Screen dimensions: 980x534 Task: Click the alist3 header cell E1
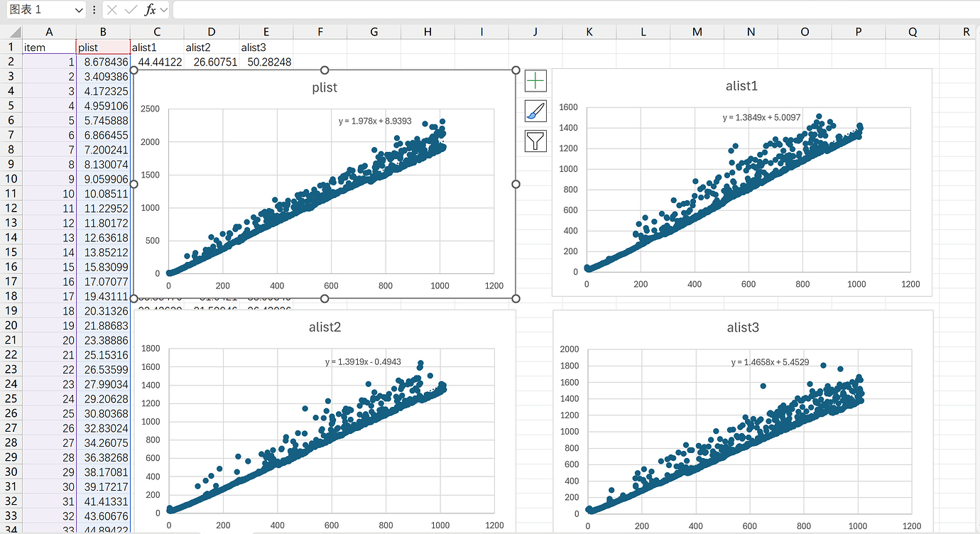pyautogui.click(x=266, y=47)
